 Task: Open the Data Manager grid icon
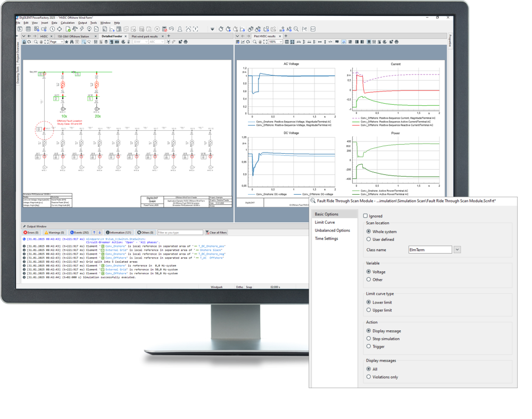tap(28, 29)
